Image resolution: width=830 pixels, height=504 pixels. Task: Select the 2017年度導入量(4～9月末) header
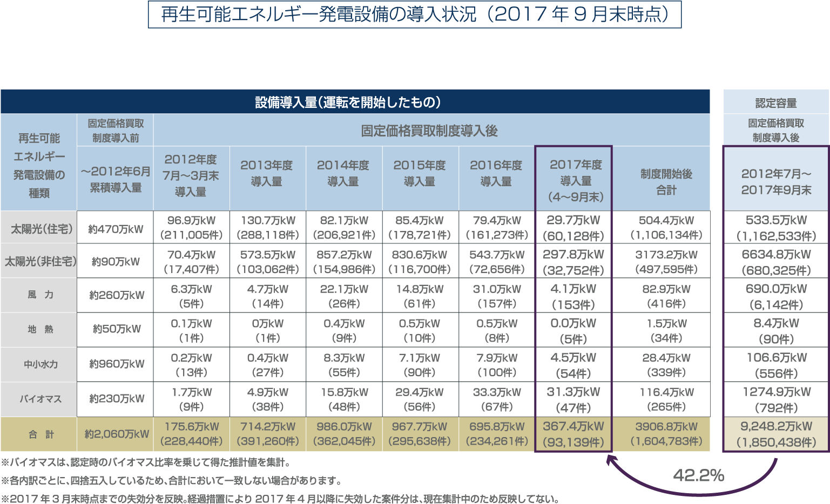click(573, 179)
